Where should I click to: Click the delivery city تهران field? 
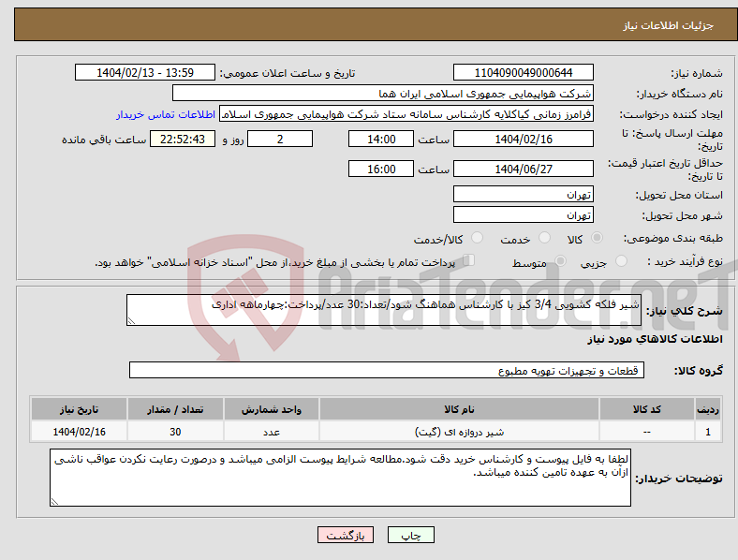point(523,214)
